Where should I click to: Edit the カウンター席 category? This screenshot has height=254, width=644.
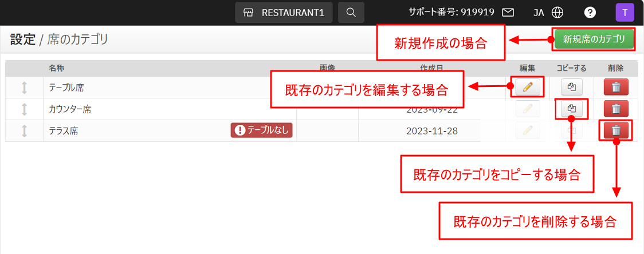(x=527, y=109)
